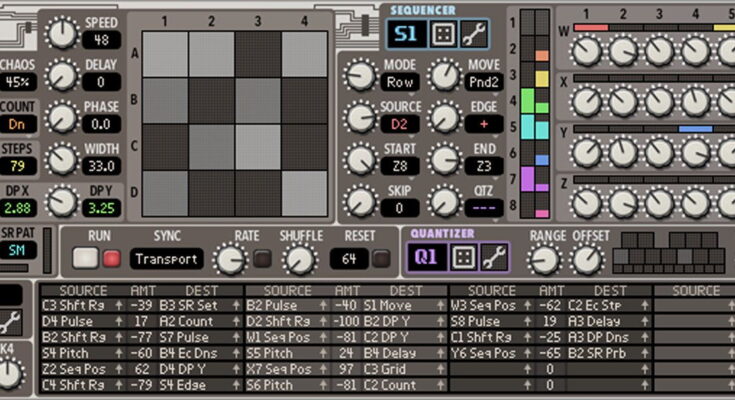The height and width of the screenshot is (400, 735).
Task: Click the Shuffle knob
Action: click(297, 260)
